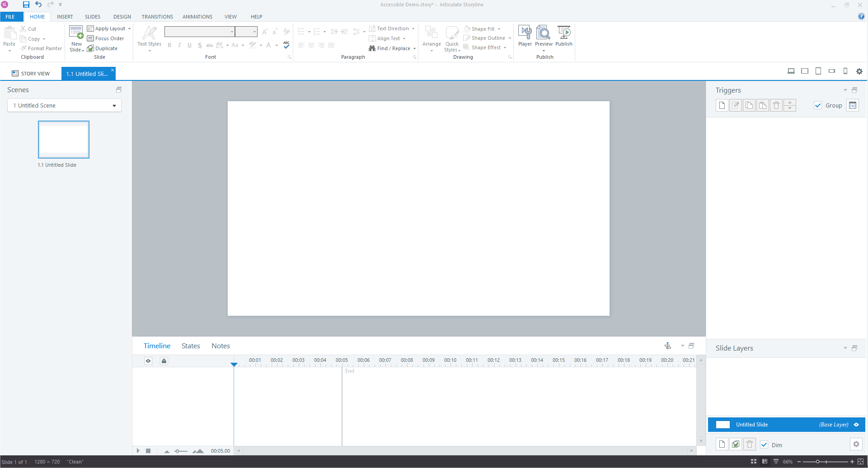Expand the Text Direction dropdown
This screenshot has height=468, width=868.
coord(413,28)
